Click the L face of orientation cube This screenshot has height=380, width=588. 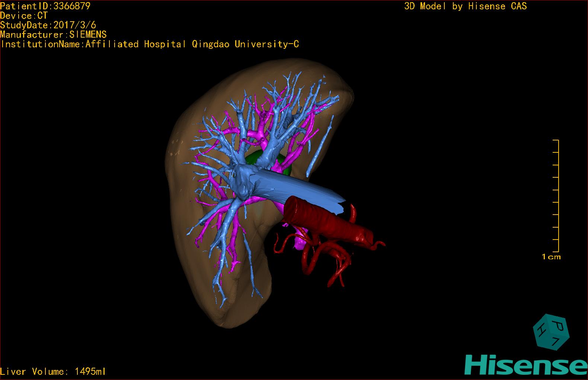(x=555, y=341)
